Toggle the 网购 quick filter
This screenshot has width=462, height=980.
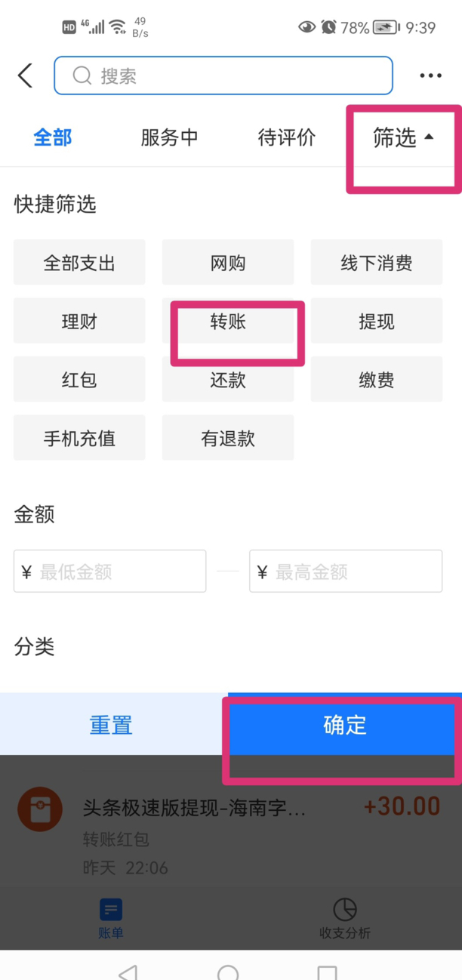coord(228,263)
